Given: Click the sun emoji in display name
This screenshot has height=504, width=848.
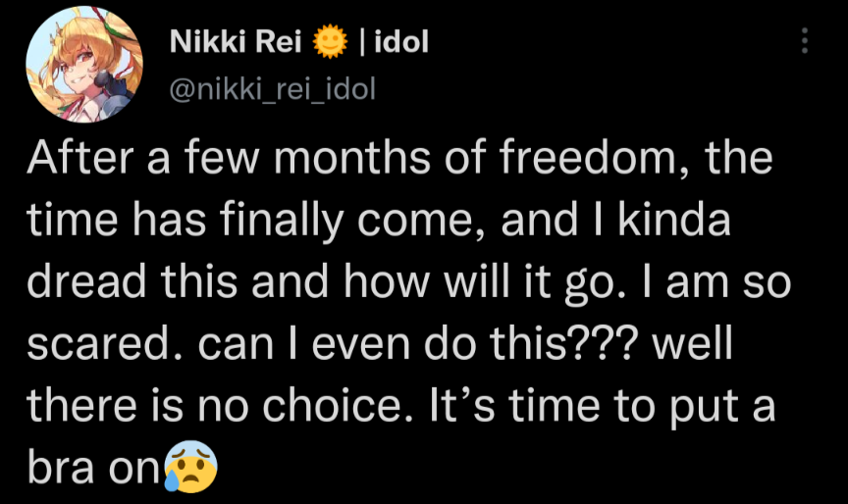Looking at the screenshot, I should (x=331, y=42).
